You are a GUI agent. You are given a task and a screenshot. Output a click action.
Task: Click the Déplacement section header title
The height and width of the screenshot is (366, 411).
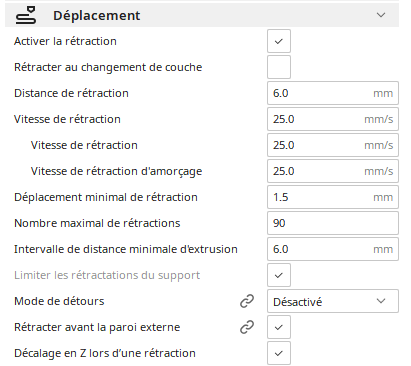(x=97, y=15)
